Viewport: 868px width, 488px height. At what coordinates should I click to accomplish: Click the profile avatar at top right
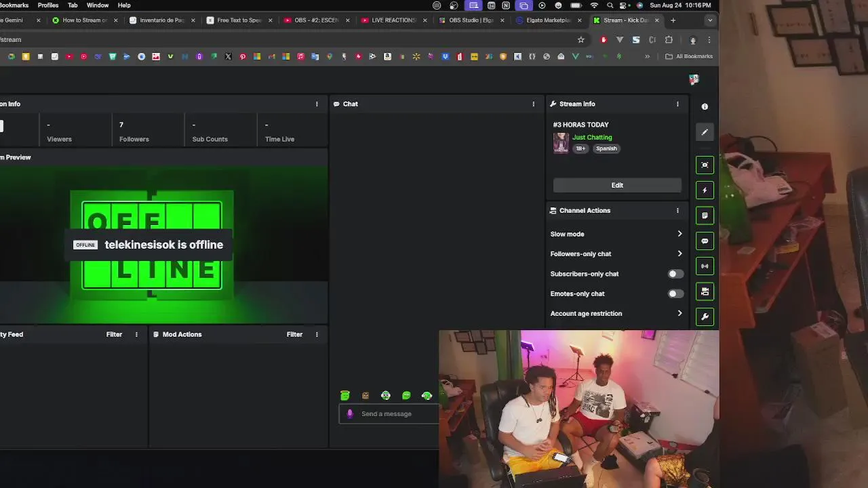click(x=694, y=79)
